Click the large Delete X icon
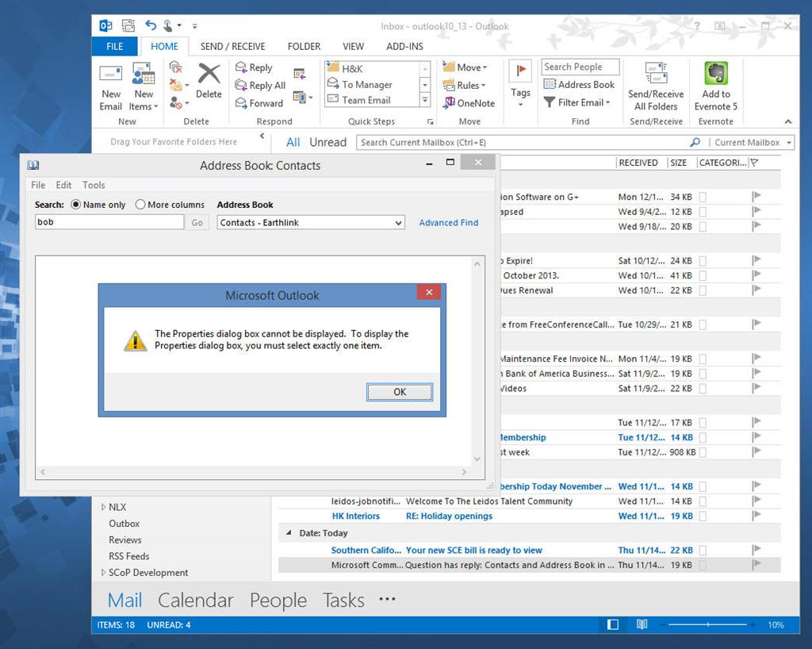The image size is (812, 649). coord(209,74)
